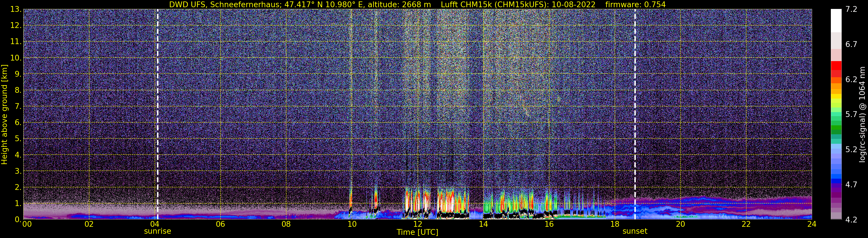Image resolution: width=868 pixels, height=238 pixels.
Task: Click the colorbar value '7.2'
Action: tap(851, 10)
